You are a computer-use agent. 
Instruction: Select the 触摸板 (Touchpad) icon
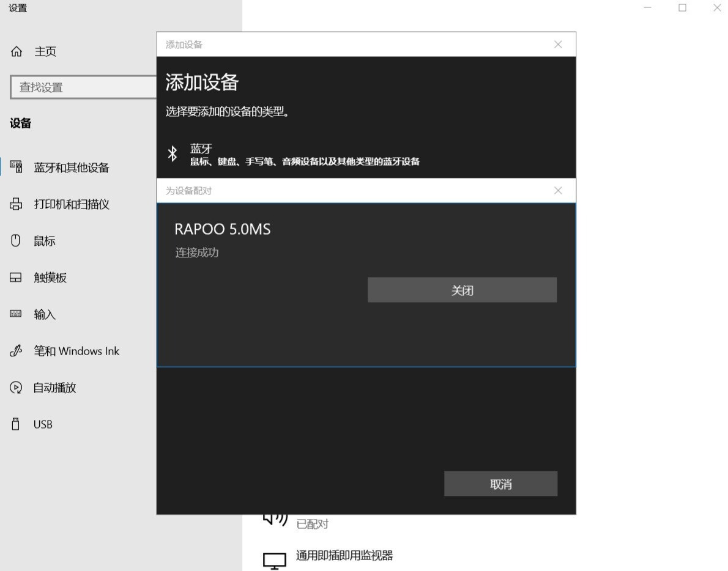click(x=16, y=278)
